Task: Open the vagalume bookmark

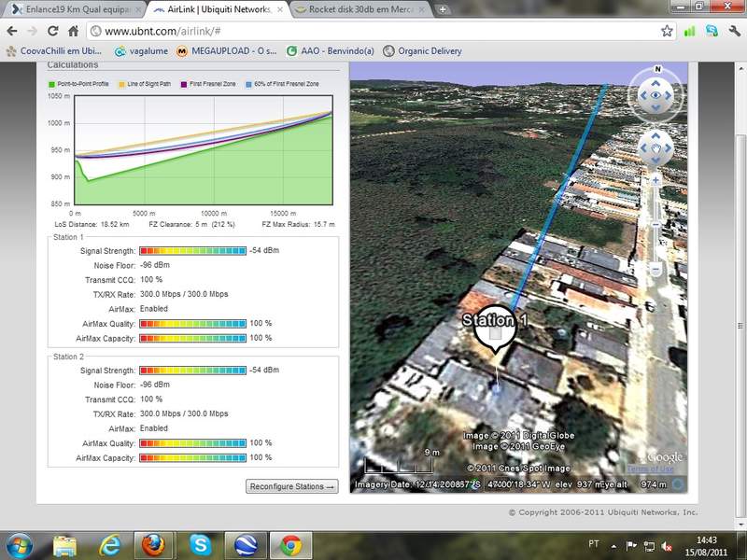Action: click(142, 51)
